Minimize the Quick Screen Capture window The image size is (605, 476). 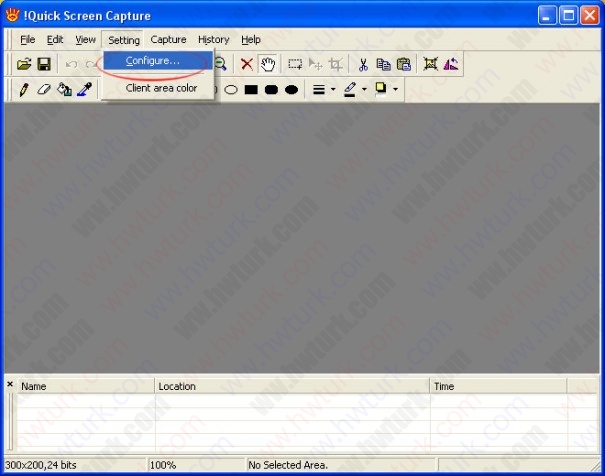click(x=547, y=15)
